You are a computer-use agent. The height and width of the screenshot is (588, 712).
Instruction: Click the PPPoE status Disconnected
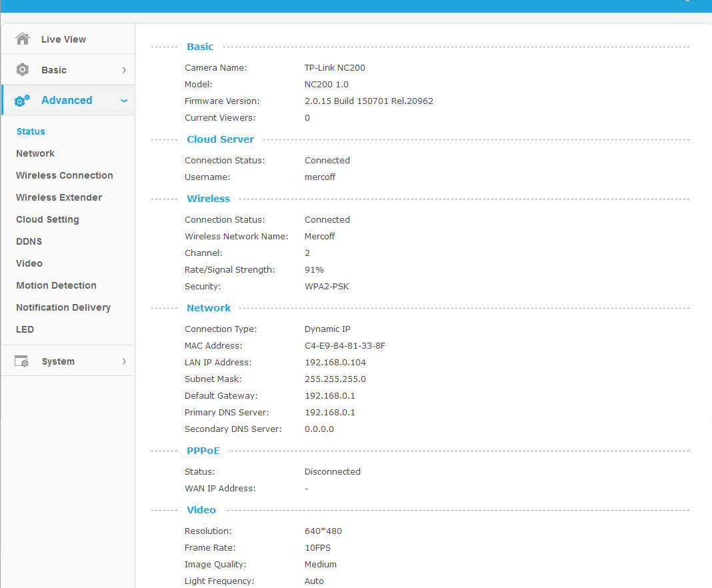333,472
